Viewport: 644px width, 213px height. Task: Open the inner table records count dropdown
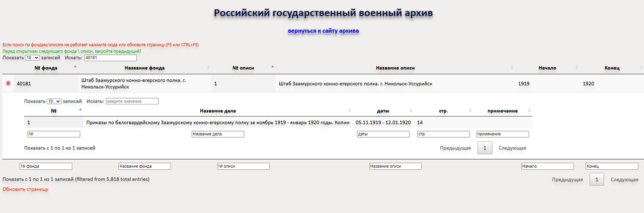pos(54,101)
